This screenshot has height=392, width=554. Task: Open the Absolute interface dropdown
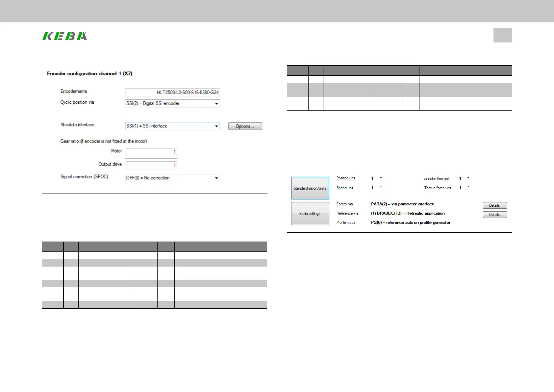pos(172,126)
